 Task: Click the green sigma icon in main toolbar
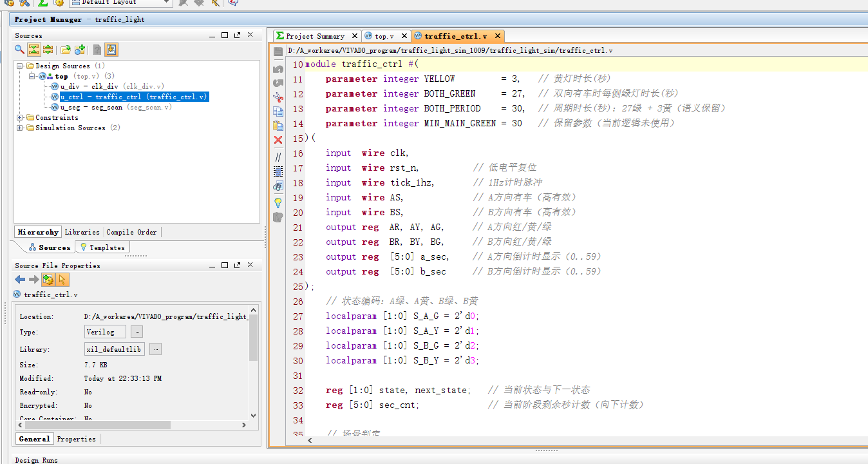42,3
